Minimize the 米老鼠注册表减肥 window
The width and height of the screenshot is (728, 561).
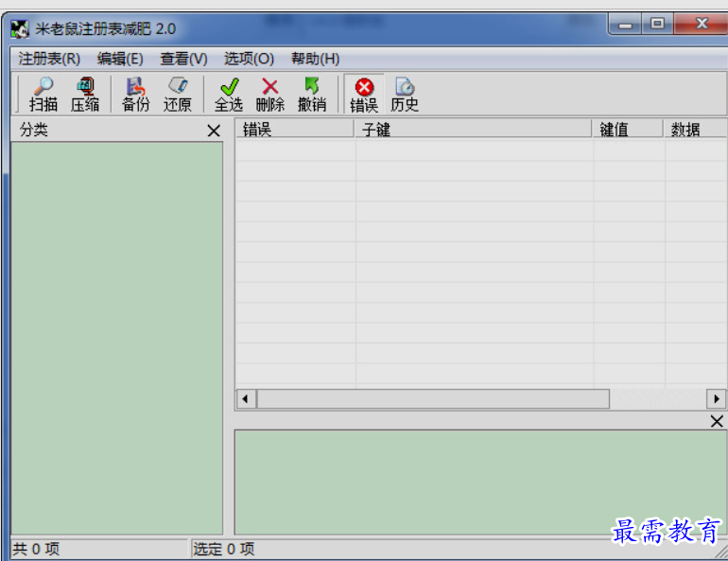pyautogui.click(x=625, y=25)
